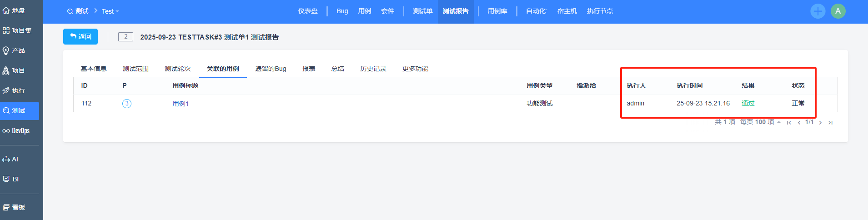Click the 指派给 column header
This screenshot has width=868, height=220.
tap(586, 85)
